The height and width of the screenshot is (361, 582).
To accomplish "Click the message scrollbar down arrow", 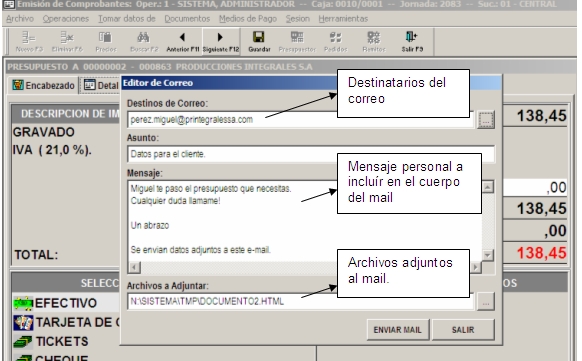I will tap(488, 255).
